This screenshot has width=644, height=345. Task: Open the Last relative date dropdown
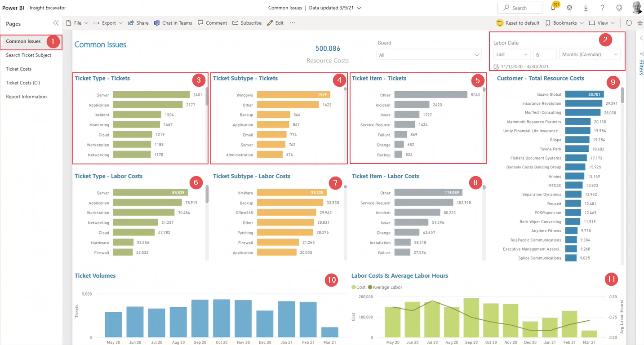pyautogui.click(x=512, y=54)
